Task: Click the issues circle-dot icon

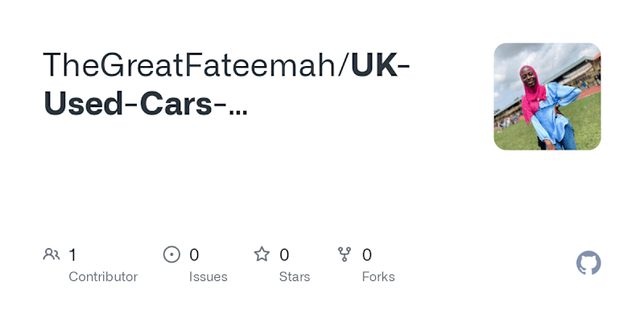Action: (x=171, y=254)
